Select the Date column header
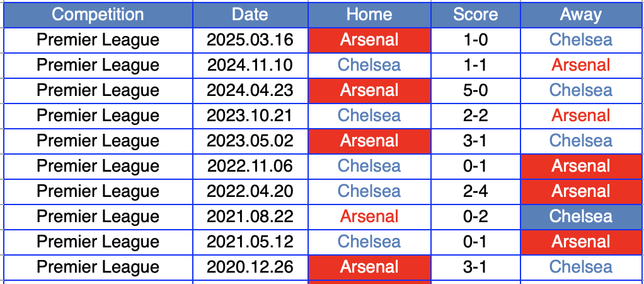The height and width of the screenshot is (284, 644). [250, 15]
